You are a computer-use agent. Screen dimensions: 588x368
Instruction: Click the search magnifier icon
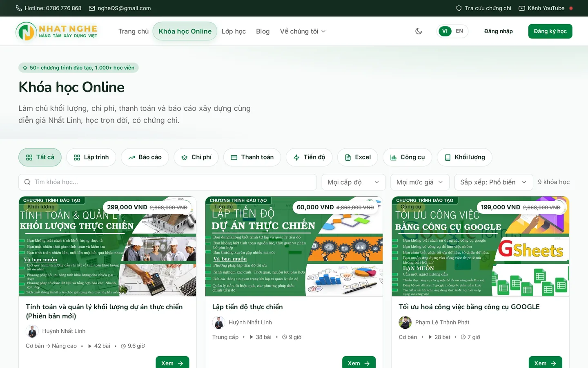27,182
